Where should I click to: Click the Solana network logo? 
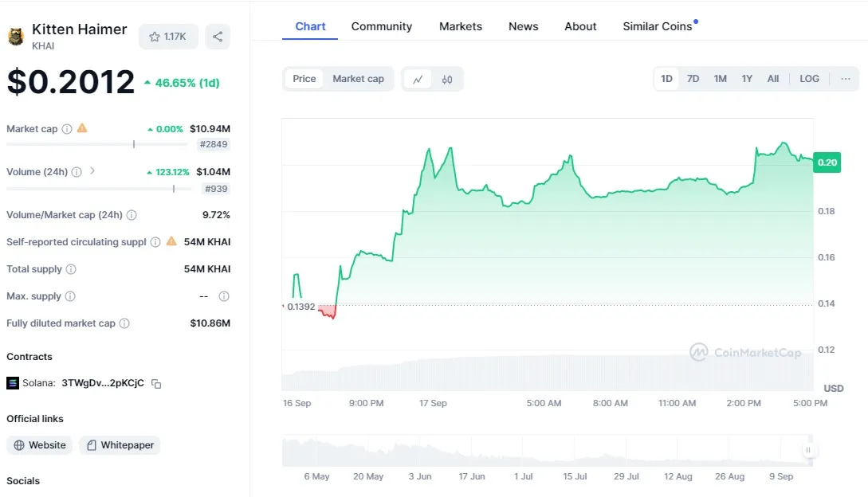click(13, 383)
